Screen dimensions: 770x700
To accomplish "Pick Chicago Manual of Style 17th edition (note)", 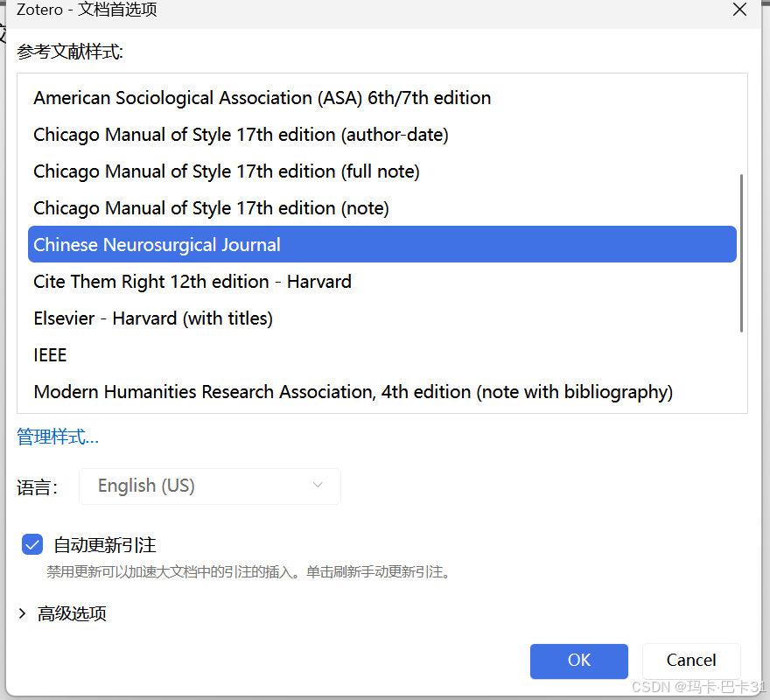I will tap(382, 208).
